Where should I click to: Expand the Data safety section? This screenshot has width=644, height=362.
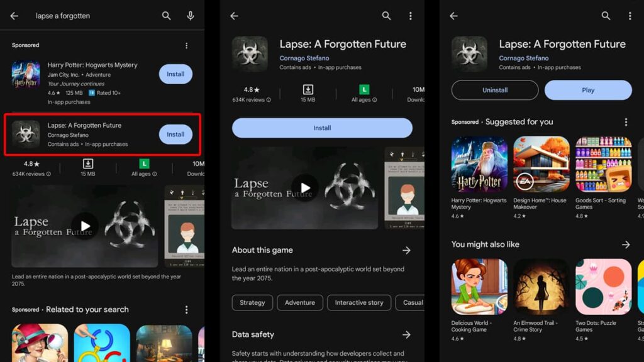406,335
